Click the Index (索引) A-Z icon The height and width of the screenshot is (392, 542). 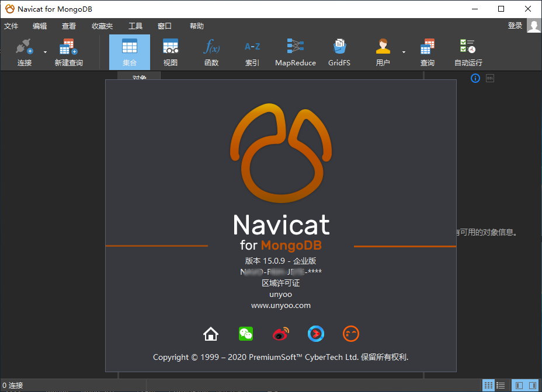252,46
